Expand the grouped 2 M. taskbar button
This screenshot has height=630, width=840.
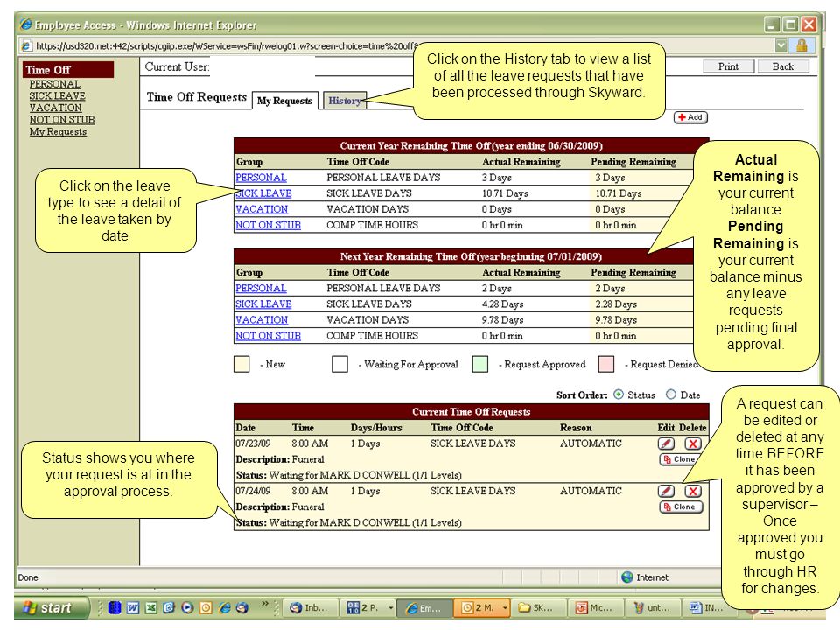(505, 608)
